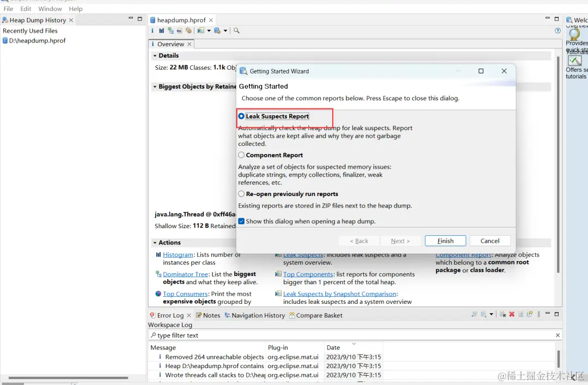The image size is (588, 385).
Task: Open the Query Browser dropdown arrow
Action: coord(225,31)
